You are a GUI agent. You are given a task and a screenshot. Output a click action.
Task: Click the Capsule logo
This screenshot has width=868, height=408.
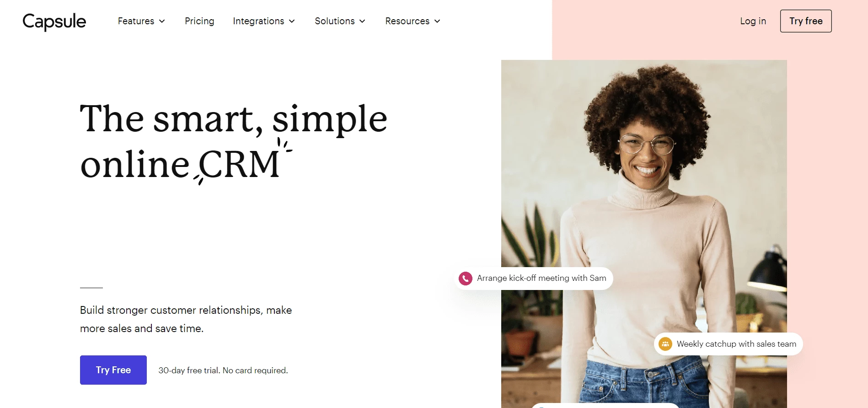[x=54, y=21]
